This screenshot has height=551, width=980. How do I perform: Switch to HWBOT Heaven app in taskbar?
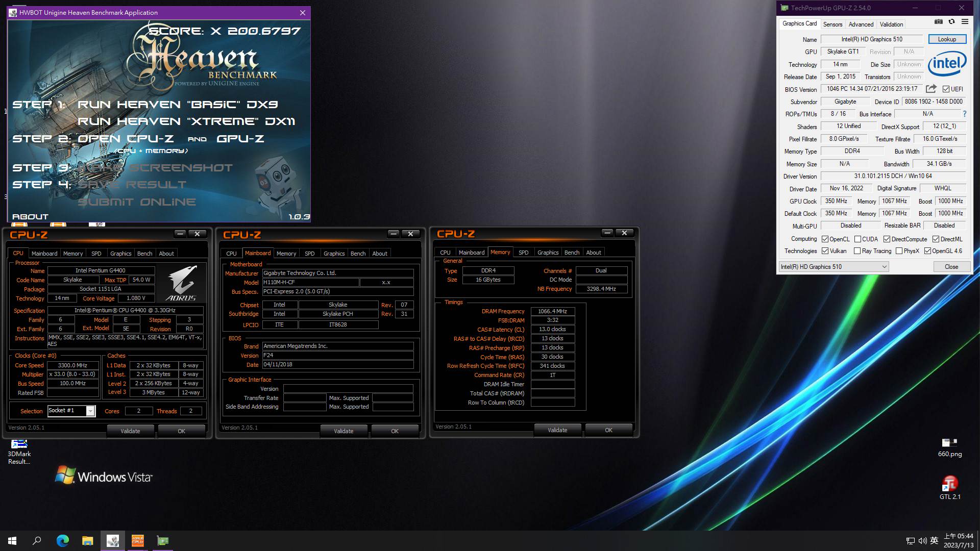coord(113,541)
